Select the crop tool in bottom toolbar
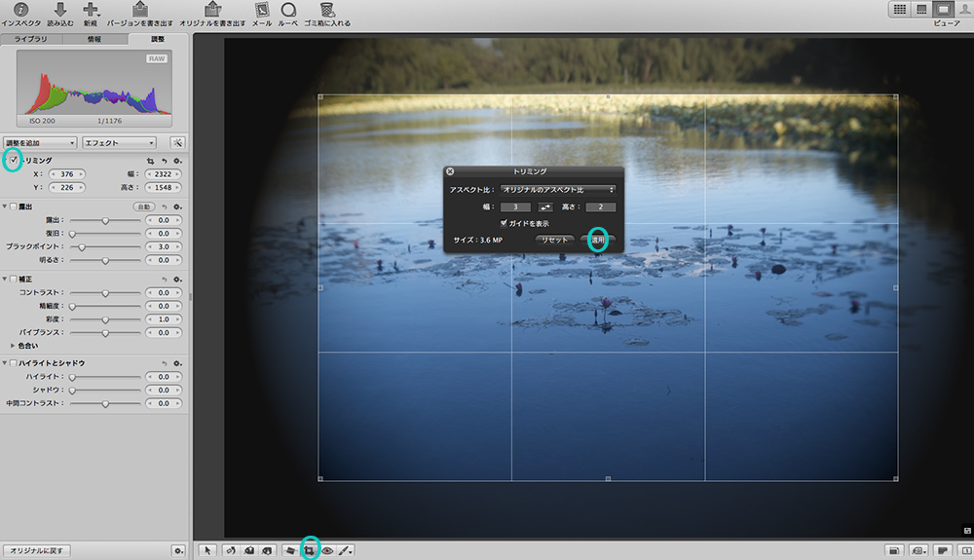The width and height of the screenshot is (974, 560). point(310,550)
